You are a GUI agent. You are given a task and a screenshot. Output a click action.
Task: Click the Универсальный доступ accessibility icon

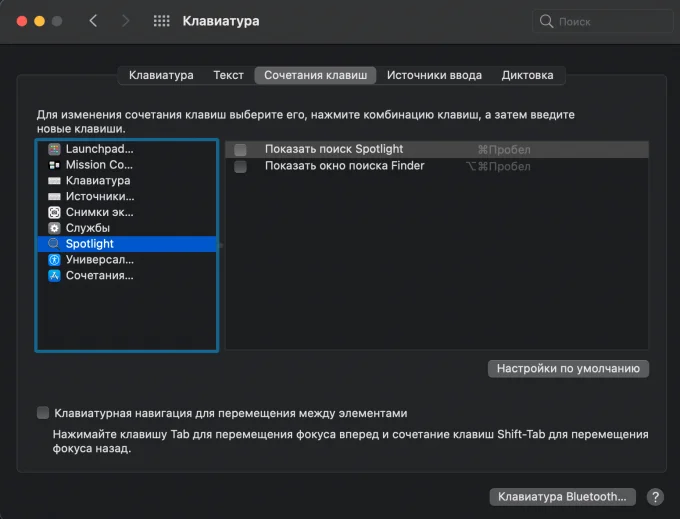(x=54, y=260)
